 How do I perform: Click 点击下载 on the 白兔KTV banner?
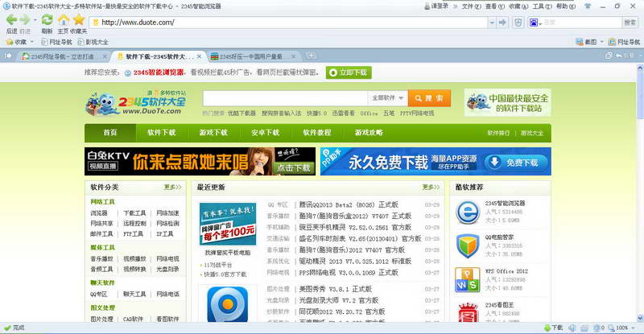tap(294, 167)
